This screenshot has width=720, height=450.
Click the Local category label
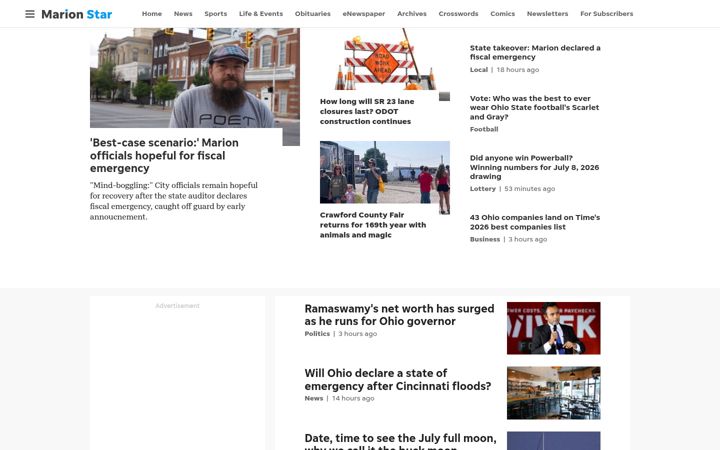click(x=478, y=70)
